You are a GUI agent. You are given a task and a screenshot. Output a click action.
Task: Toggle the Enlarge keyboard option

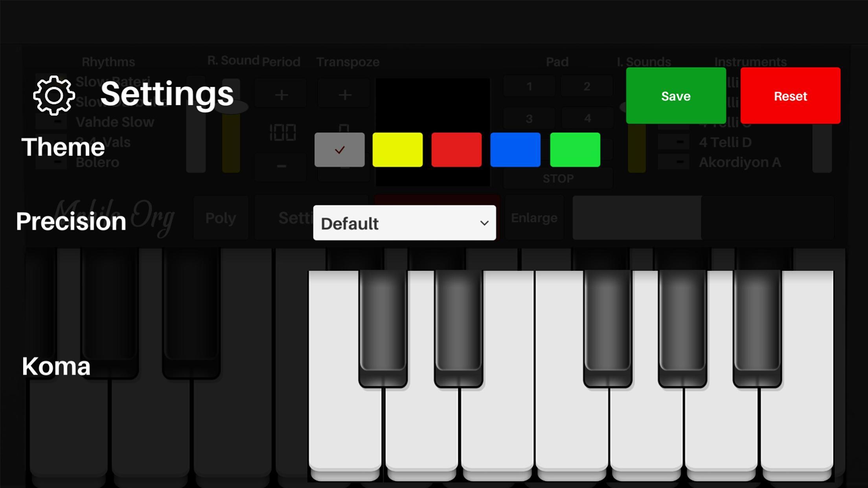click(532, 217)
